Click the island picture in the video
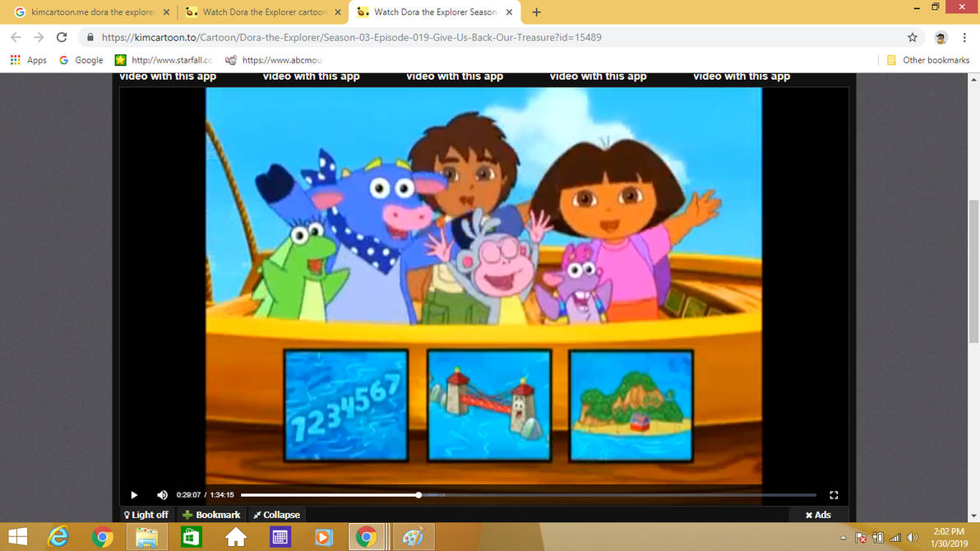The image size is (980, 551). tap(631, 405)
